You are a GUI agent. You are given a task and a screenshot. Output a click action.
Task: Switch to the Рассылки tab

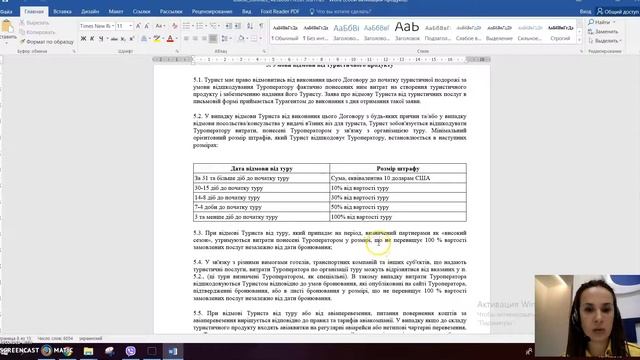[171, 11]
